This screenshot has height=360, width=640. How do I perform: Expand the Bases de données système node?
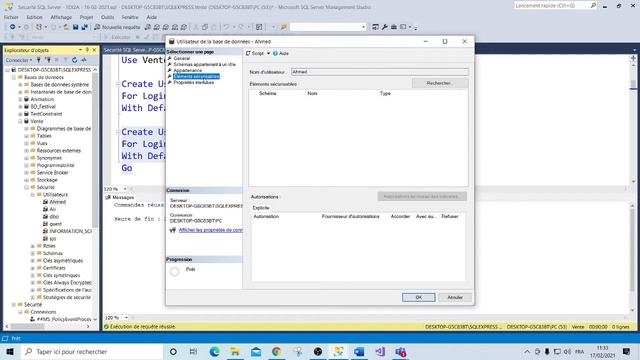pyautogui.click(x=20, y=84)
